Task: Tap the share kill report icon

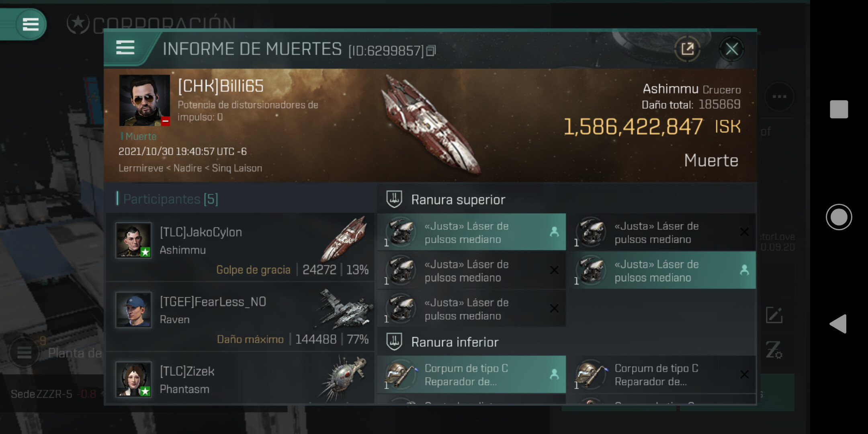Action: click(x=687, y=49)
